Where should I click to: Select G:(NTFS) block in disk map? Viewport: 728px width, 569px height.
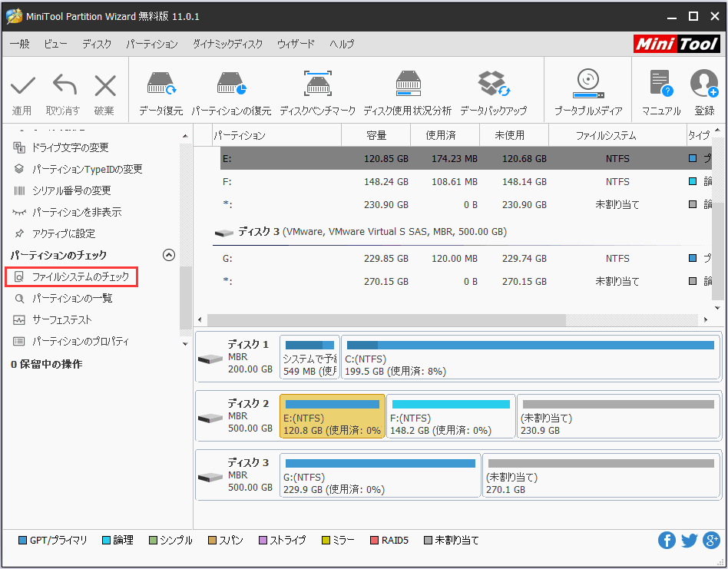tap(380, 476)
